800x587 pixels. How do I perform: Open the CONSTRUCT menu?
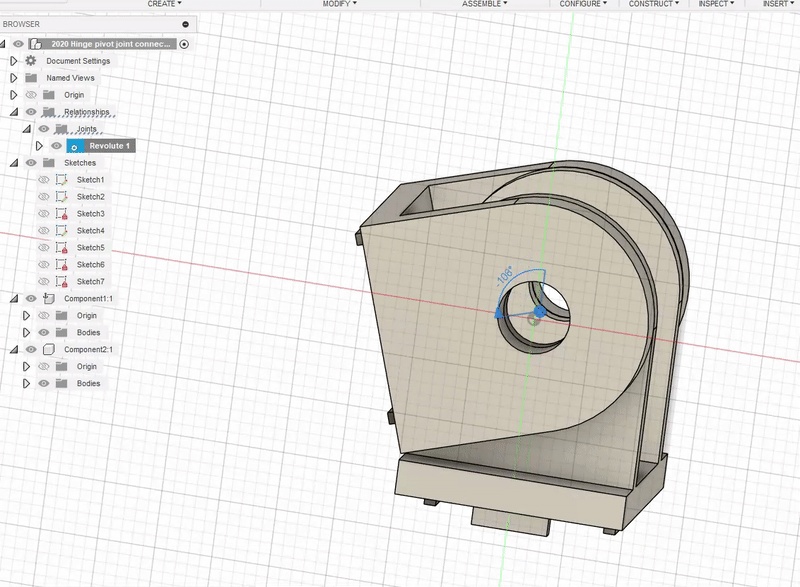654,4
